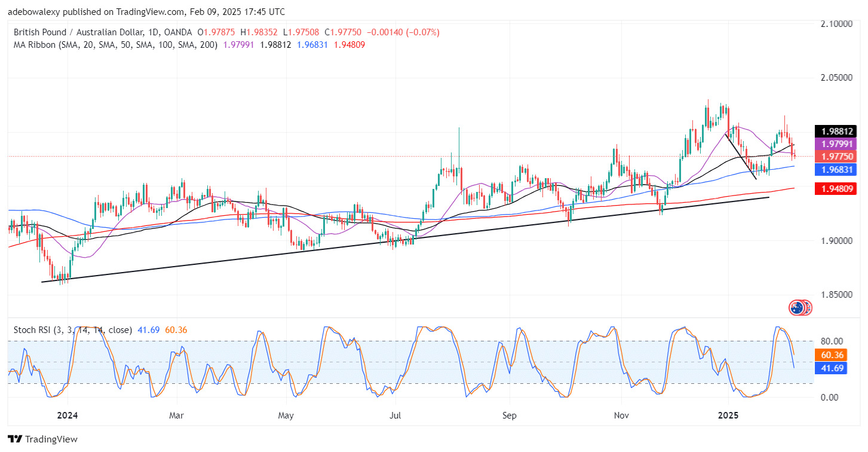The image size is (868, 452).
Task: Click the TradingView logo at bottom left
Action: (x=43, y=439)
